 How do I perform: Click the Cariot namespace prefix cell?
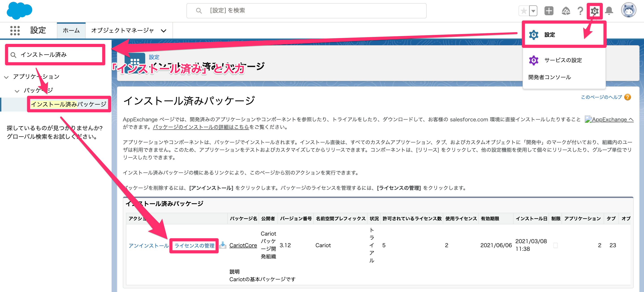click(x=323, y=245)
